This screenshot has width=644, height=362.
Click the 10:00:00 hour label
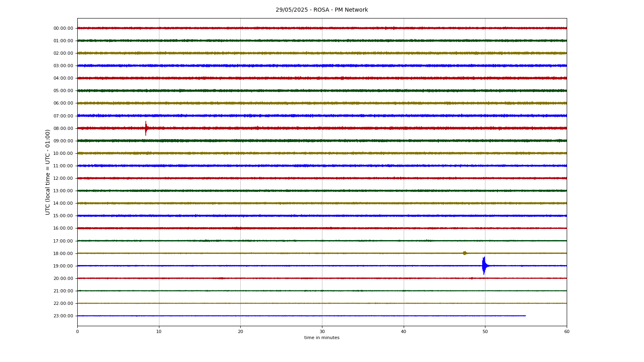point(63,153)
